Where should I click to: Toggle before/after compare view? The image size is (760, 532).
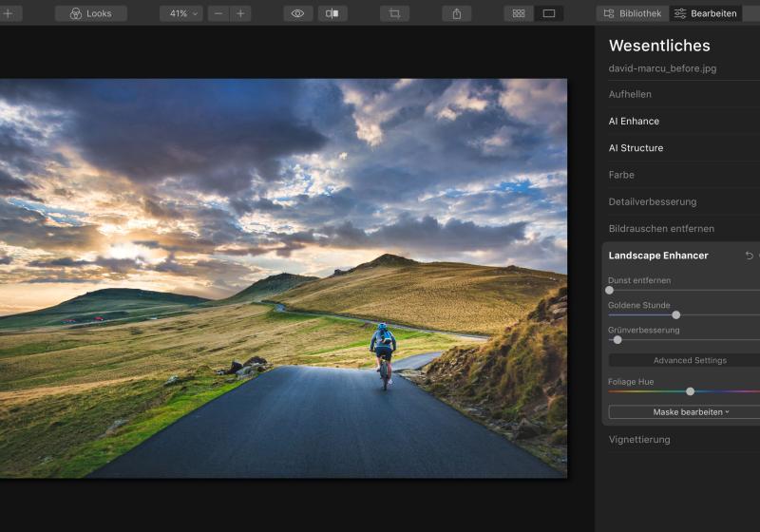[x=332, y=13]
